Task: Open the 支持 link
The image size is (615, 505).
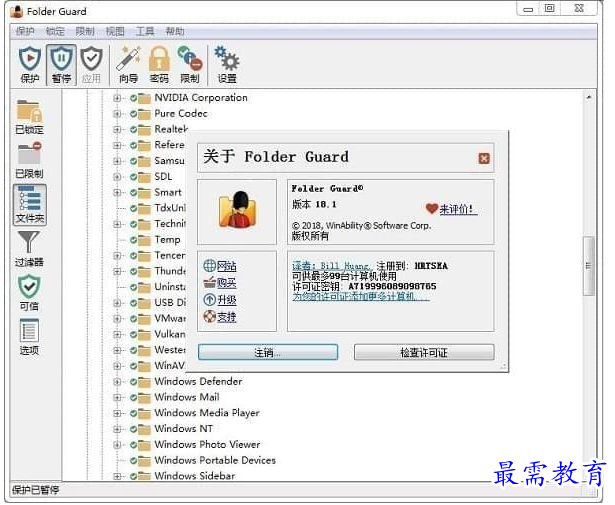Action: coord(227,316)
